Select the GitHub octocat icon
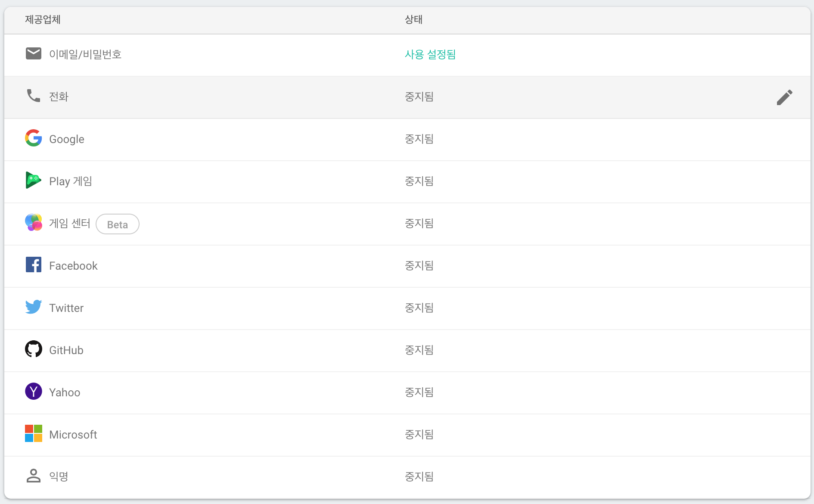Screen dimensions: 814x504 (33, 349)
